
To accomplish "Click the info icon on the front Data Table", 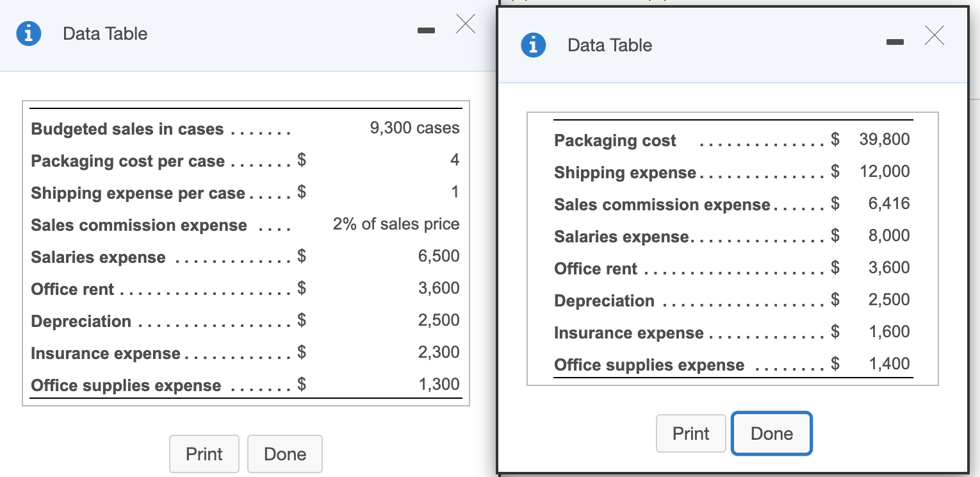I will click(534, 45).
